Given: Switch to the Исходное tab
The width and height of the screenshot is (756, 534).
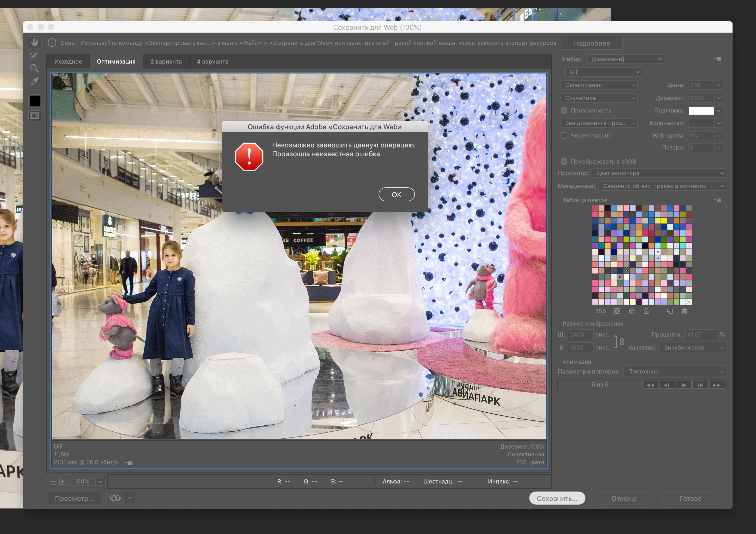Looking at the screenshot, I should 68,61.
